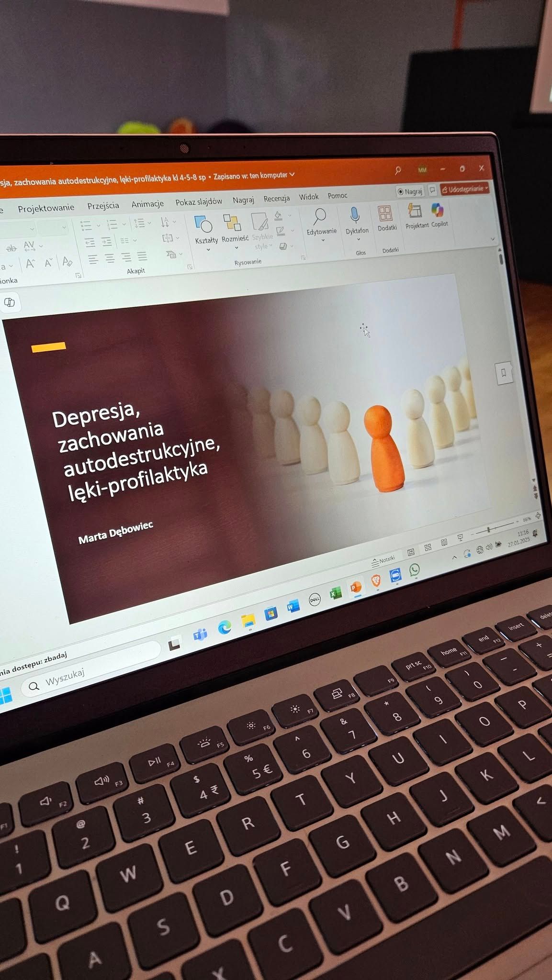Open Excel from the taskbar
552x980 pixels.
(336, 594)
